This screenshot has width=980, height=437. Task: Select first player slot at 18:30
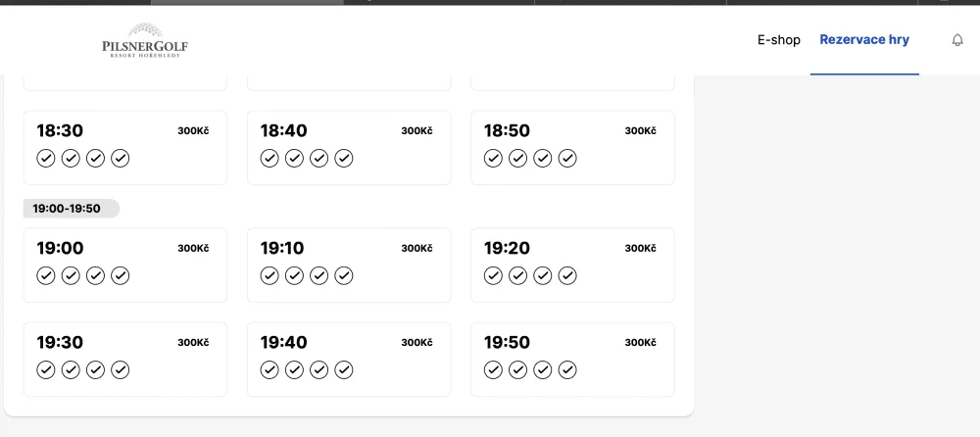point(46,159)
